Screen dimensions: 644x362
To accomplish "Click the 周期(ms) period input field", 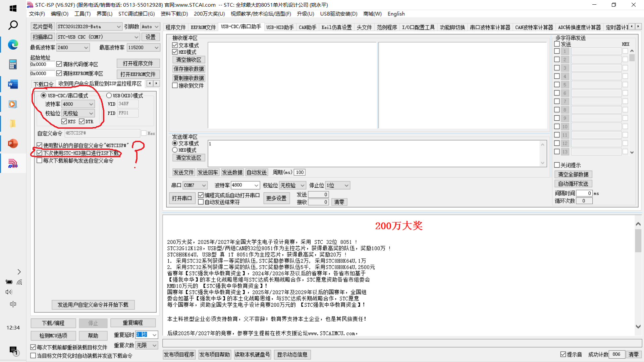I will pyautogui.click(x=300, y=172).
